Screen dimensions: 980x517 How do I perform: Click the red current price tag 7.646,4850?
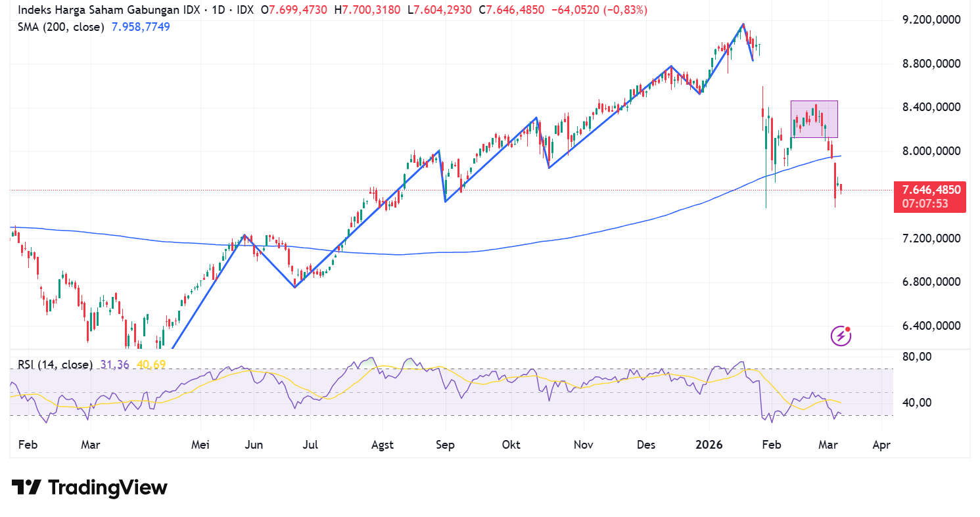[930, 189]
